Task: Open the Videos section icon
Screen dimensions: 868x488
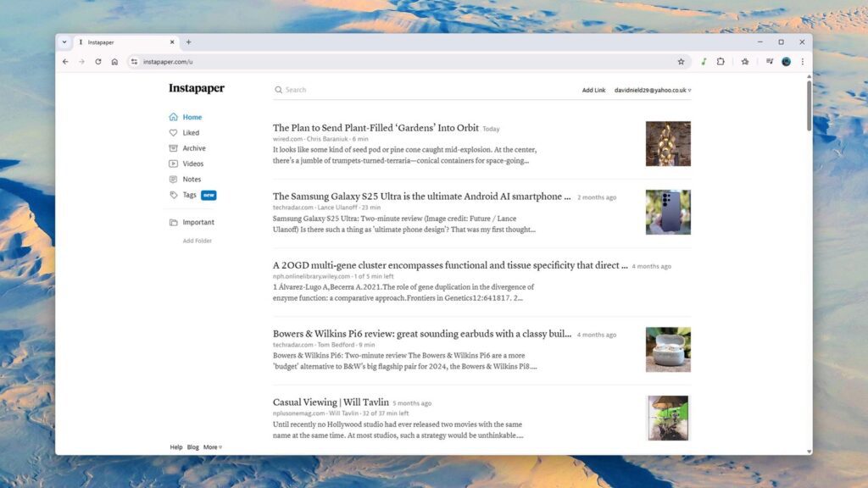Action: point(173,164)
